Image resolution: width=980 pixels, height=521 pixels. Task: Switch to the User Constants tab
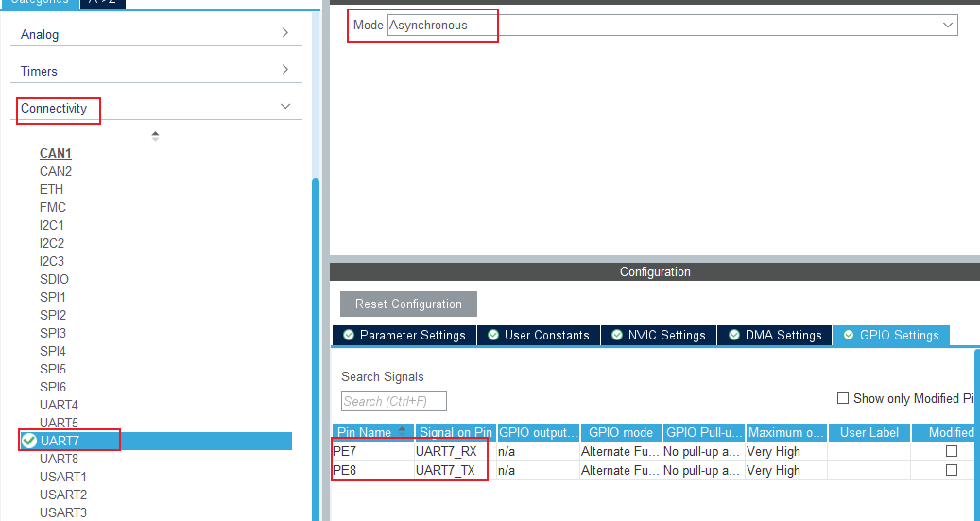539,336
